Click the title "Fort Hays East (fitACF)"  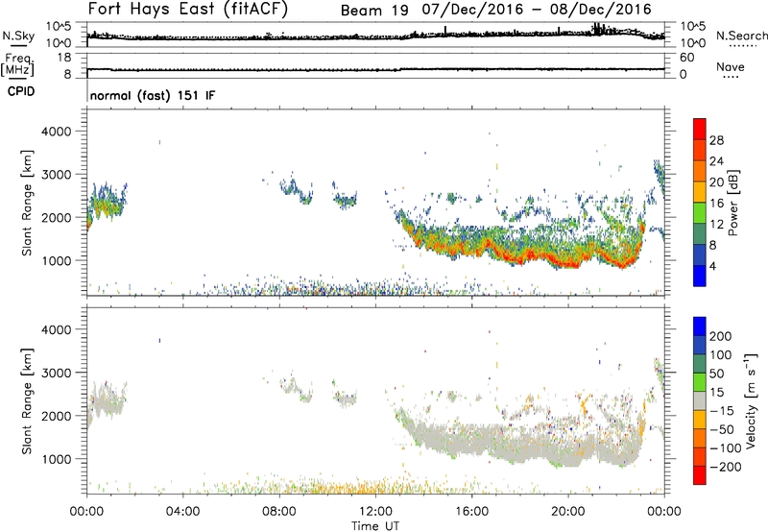point(188,9)
